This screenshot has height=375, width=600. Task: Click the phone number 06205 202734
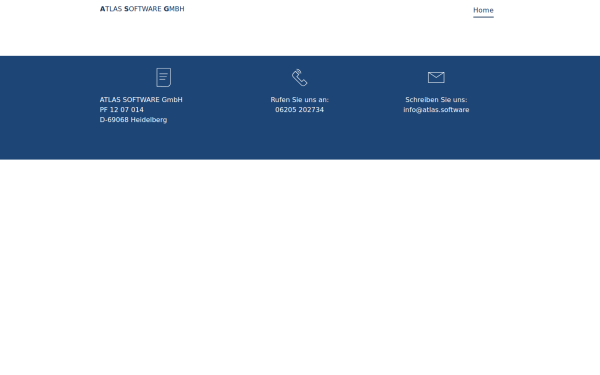tap(299, 110)
